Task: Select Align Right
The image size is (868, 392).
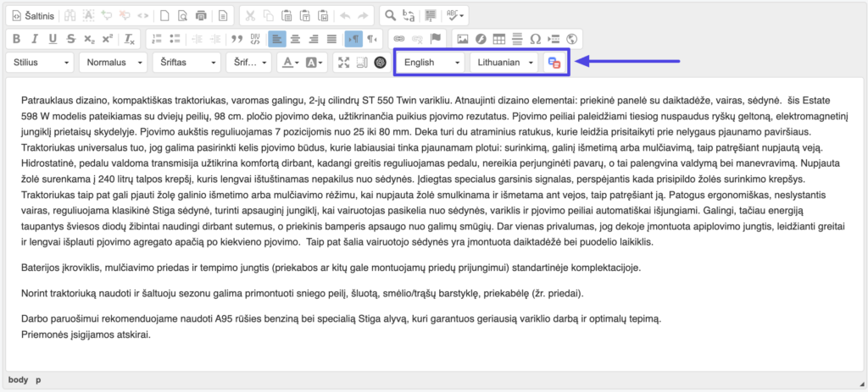Action: pos(314,39)
